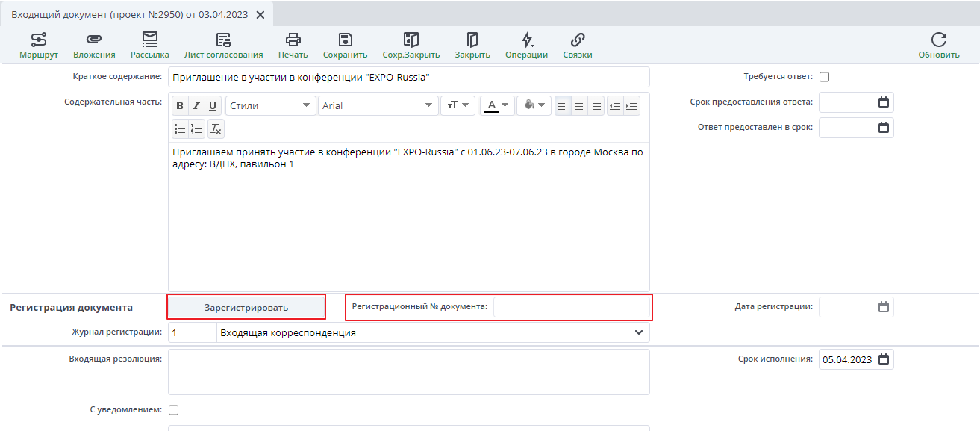
Task: Open Лист согласования approval sheet
Action: 223,45
